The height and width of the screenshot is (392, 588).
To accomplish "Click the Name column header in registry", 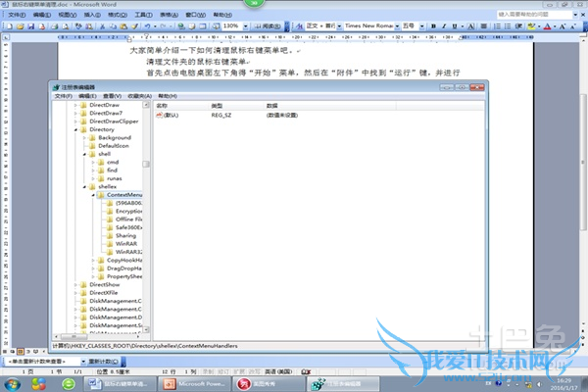I will (182, 106).
